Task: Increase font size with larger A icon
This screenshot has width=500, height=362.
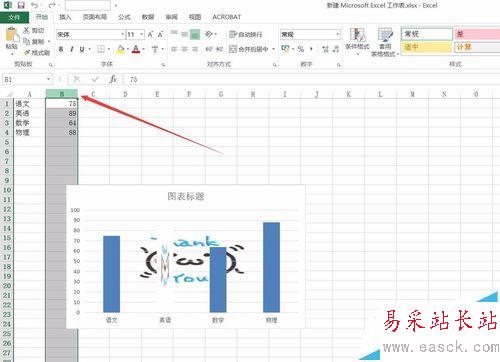Action: [x=150, y=34]
